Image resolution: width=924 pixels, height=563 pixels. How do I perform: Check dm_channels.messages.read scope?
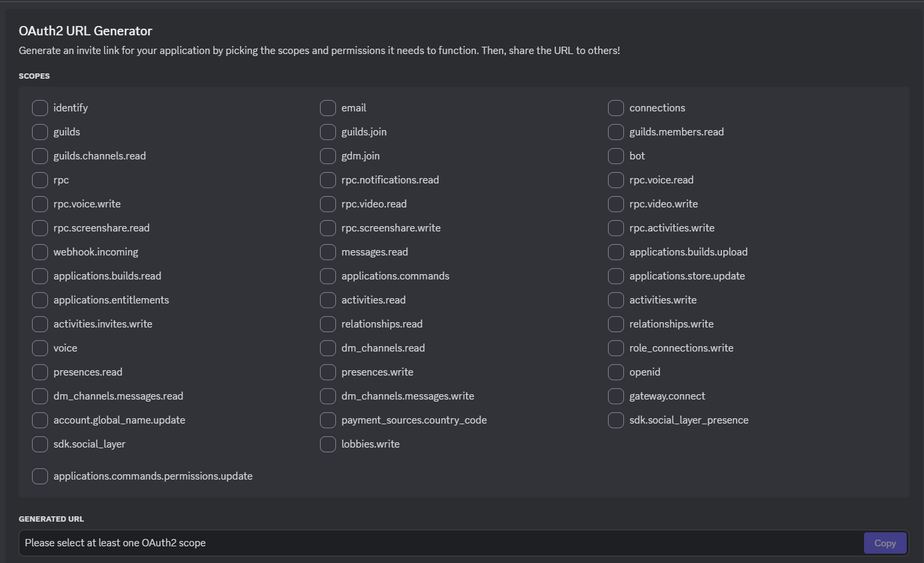point(40,396)
